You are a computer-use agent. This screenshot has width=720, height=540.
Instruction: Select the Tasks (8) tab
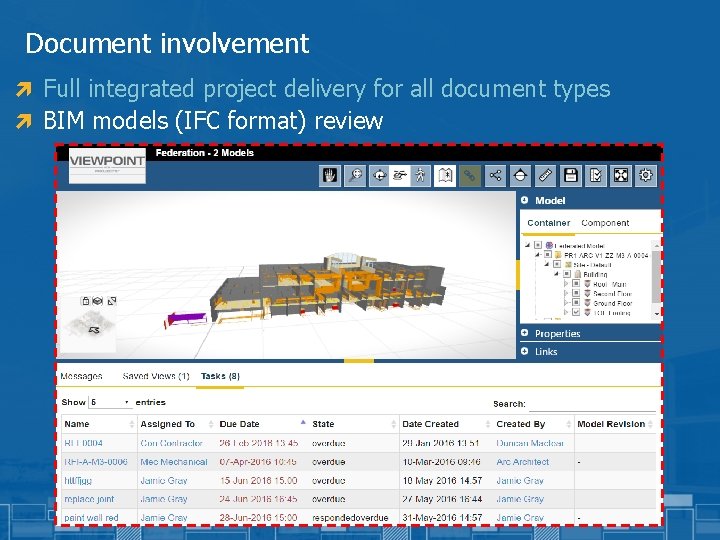coord(220,376)
